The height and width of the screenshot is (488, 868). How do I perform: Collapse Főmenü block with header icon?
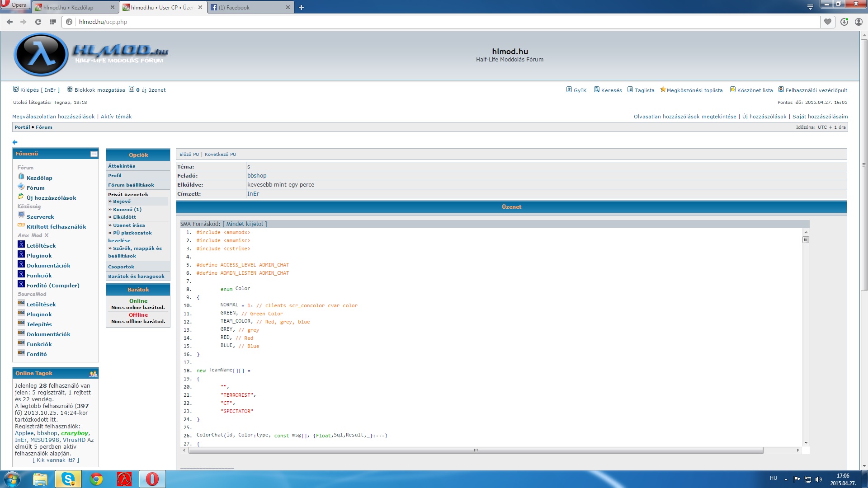(94, 154)
